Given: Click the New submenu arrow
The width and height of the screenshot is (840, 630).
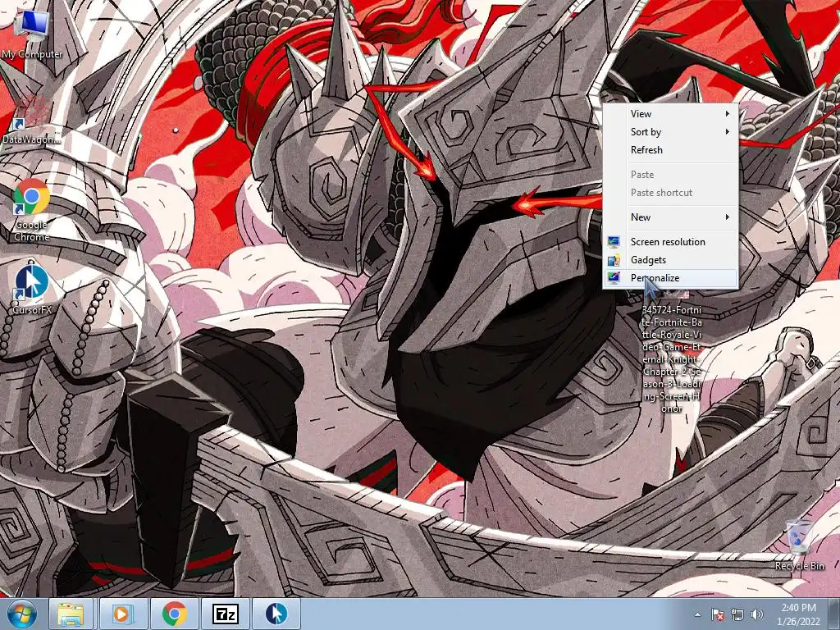Looking at the screenshot, I should (727, 217).
